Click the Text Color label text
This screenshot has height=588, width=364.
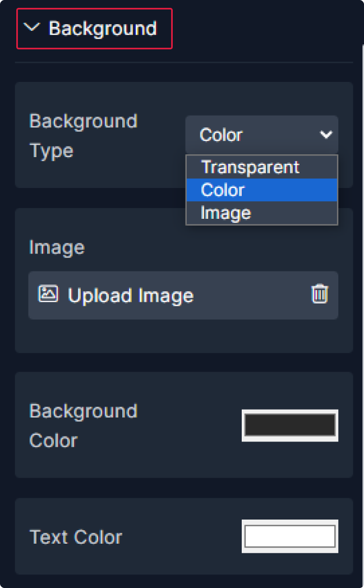coord(76,537)
